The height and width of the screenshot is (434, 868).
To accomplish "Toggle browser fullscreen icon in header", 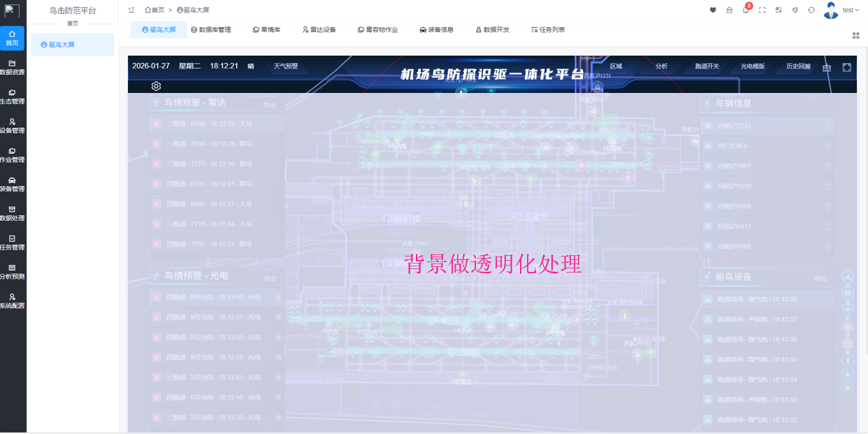I will (762, 10).
